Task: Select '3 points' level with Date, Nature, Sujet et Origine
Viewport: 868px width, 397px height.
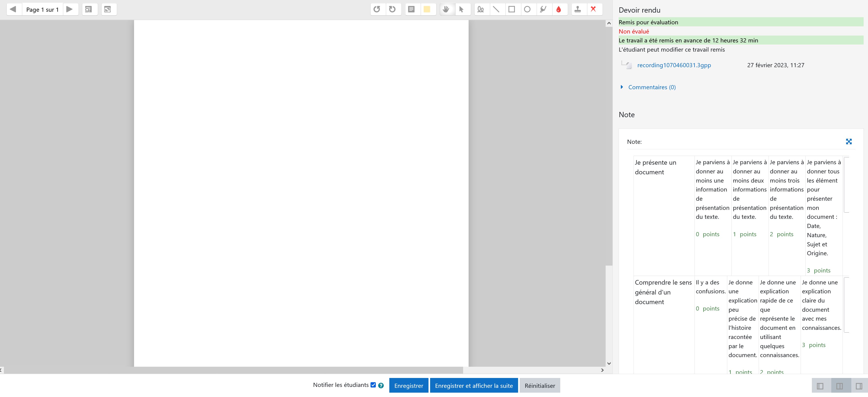Action: point(824,216)
